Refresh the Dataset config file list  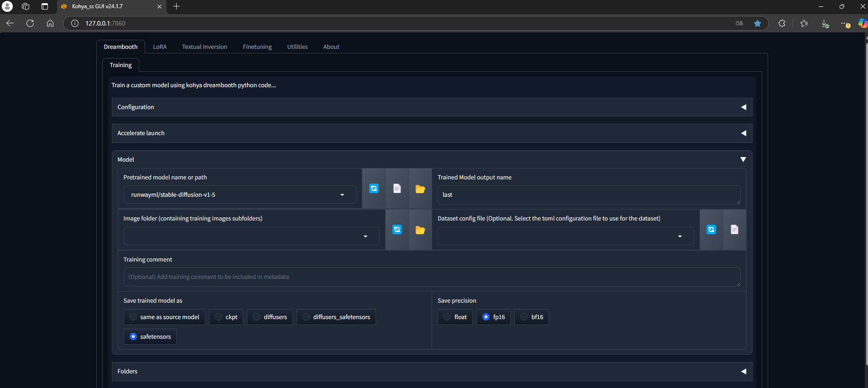711,230
